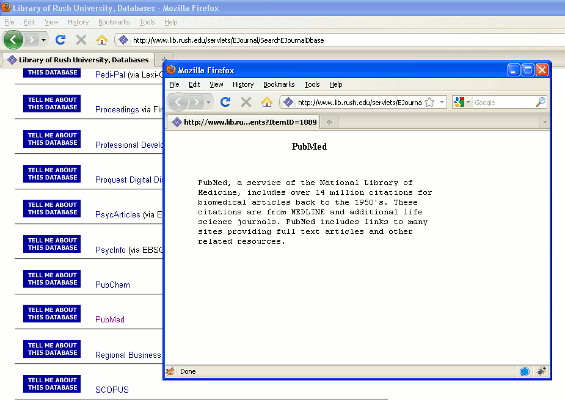Bookmark page with star icon in popup
The image size is (565, 400).
coord(430,102)
